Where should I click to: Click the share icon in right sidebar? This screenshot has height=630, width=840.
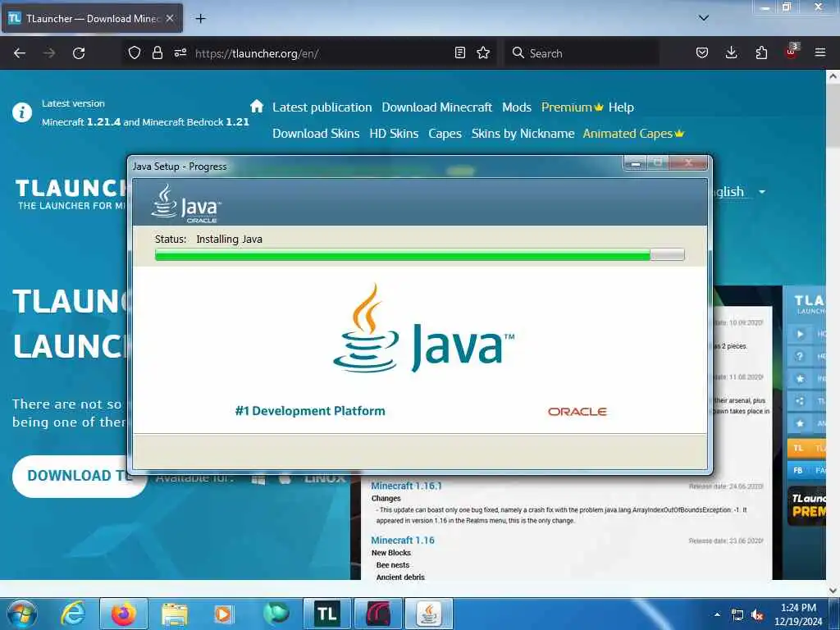[799, 401]
